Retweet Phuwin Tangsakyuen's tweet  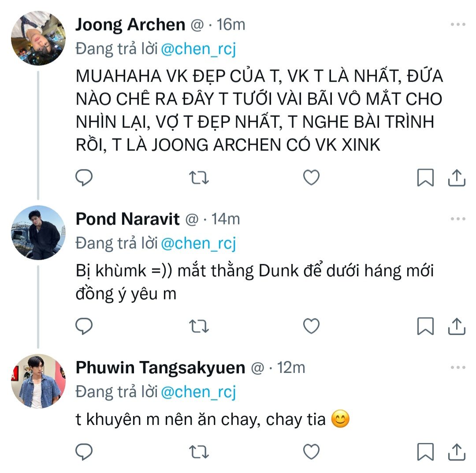click(199, 451)
